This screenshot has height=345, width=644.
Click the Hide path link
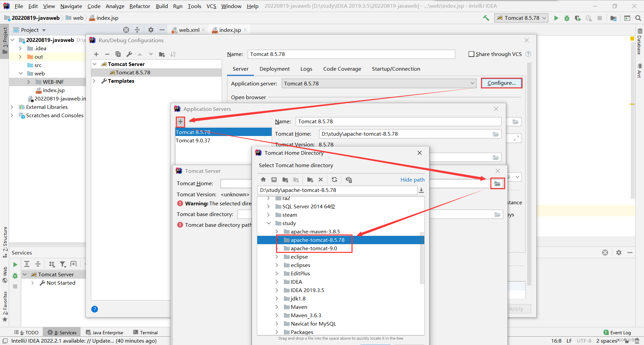point(412,180)
